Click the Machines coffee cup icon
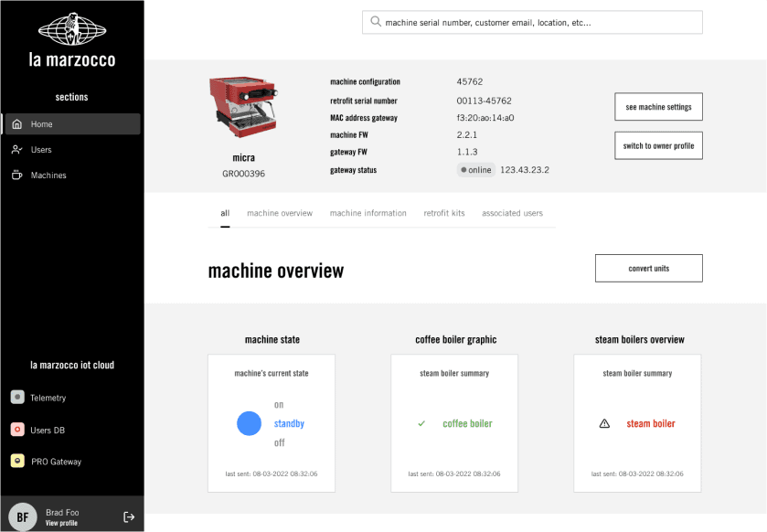767x532 pixels. (17, 176)
